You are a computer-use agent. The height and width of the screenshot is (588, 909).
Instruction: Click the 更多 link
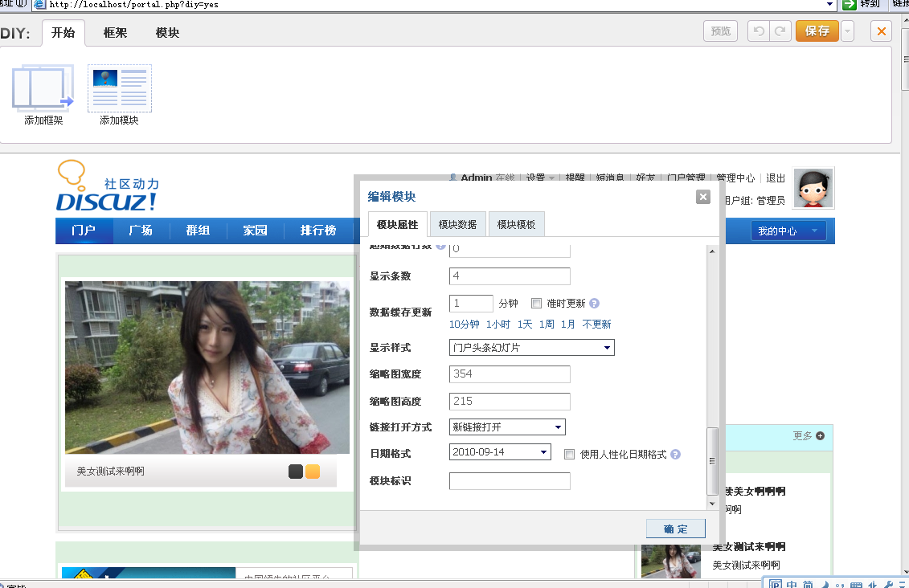coord(802,435)
